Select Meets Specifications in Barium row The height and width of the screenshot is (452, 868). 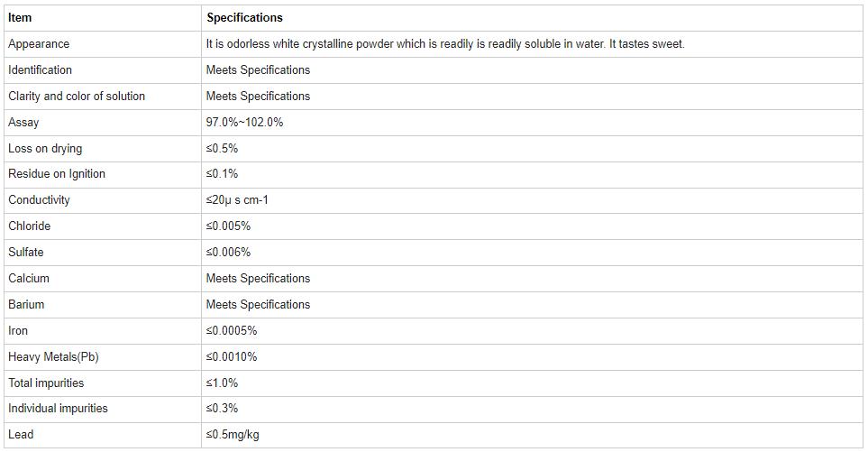(258, 304)
